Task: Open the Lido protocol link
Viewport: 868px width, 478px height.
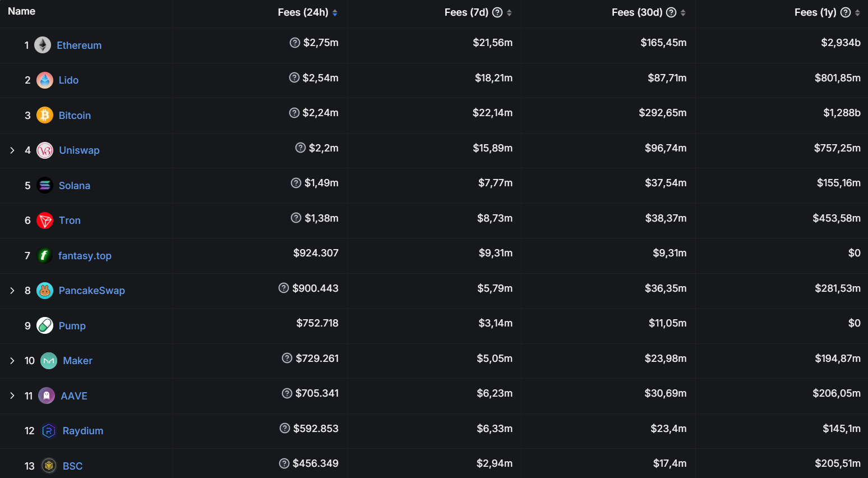Action: (x=68, y=80)
